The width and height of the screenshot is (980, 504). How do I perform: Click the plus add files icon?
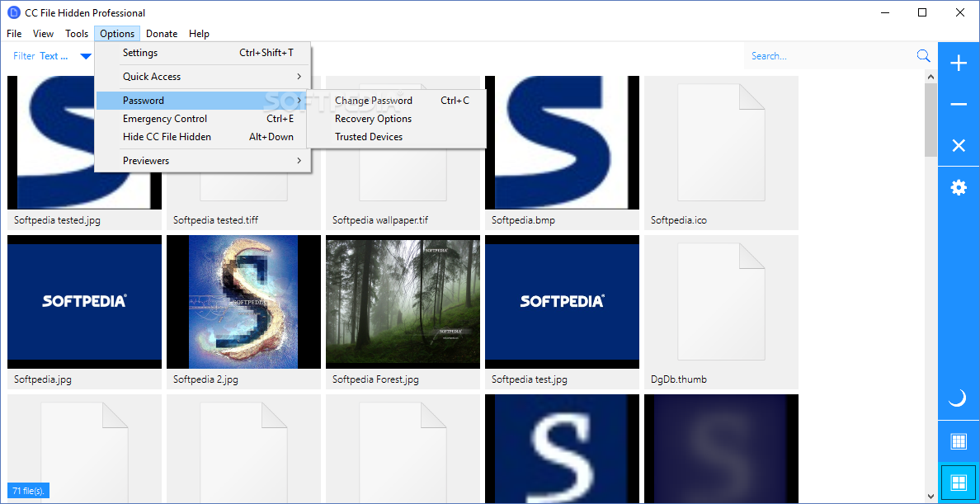click(958, 64)
